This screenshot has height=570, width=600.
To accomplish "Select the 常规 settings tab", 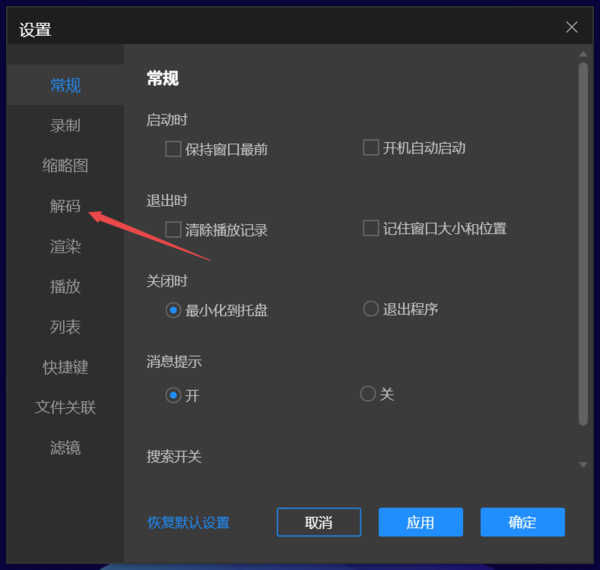I will coord(65,85).
